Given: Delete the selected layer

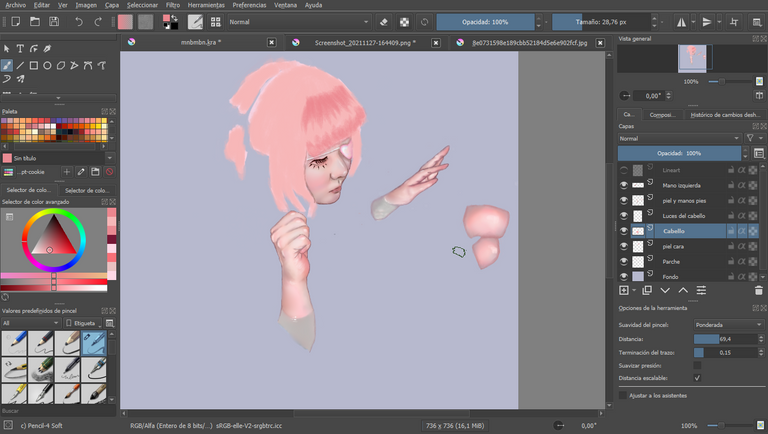Looking at the screenshot, I should (758, 290).
